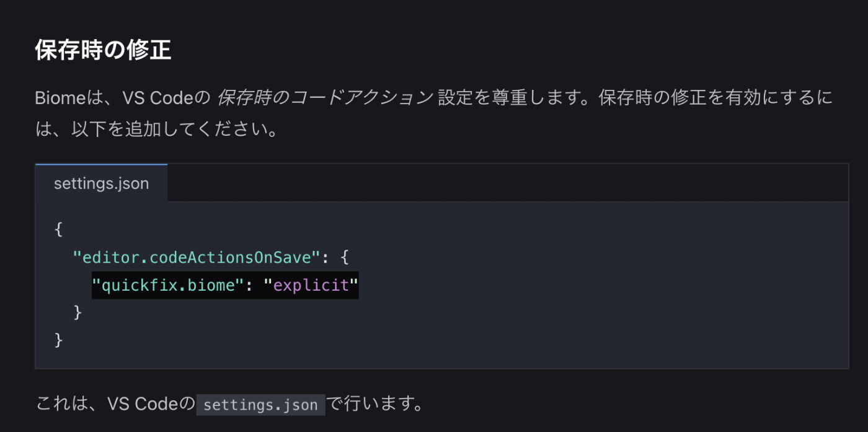868x432 pixels.
Task: Click the opening brace on the first code line
Action: [59, 229]
